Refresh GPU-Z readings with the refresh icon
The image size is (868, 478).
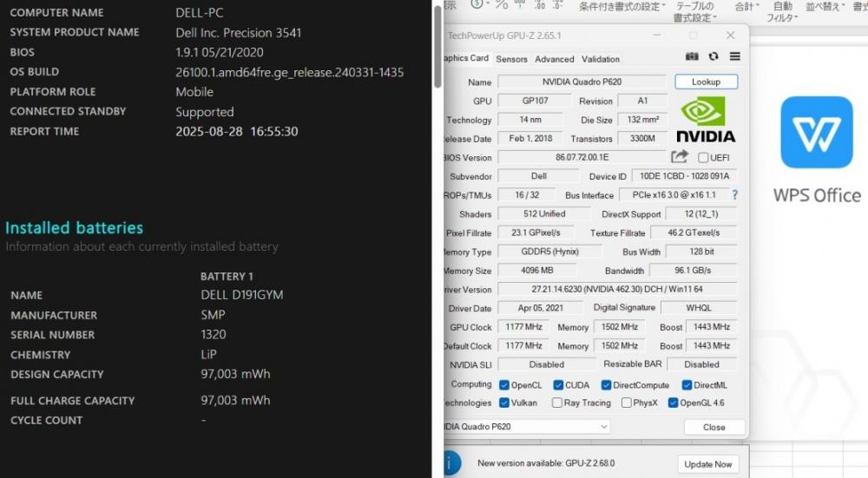pos(713,56)
